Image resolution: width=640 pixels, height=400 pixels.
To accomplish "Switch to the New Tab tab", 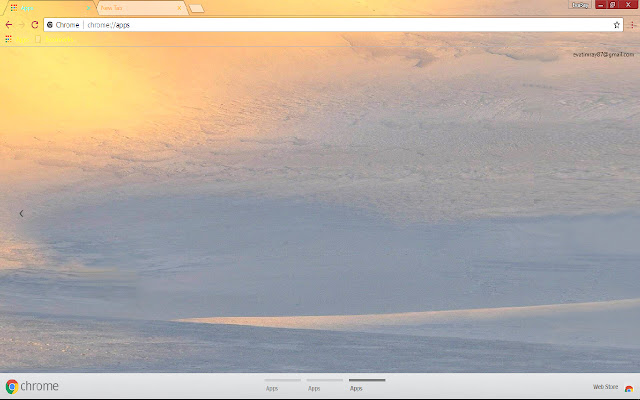I will coord(141,8).
